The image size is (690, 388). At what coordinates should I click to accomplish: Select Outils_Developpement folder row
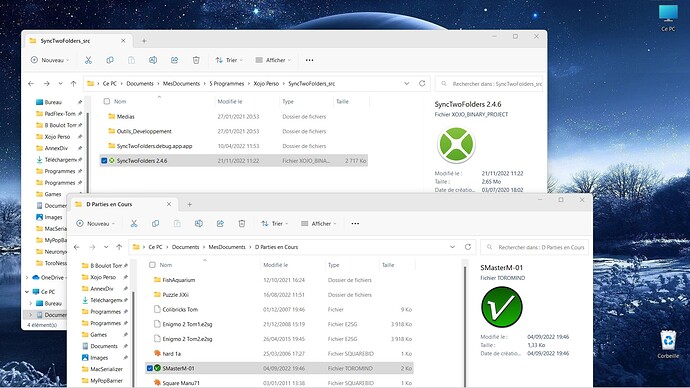[234, 131]
